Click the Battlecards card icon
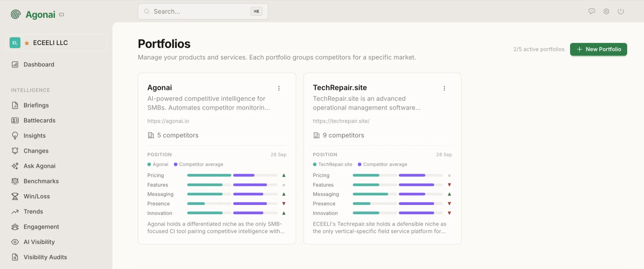 15,120
